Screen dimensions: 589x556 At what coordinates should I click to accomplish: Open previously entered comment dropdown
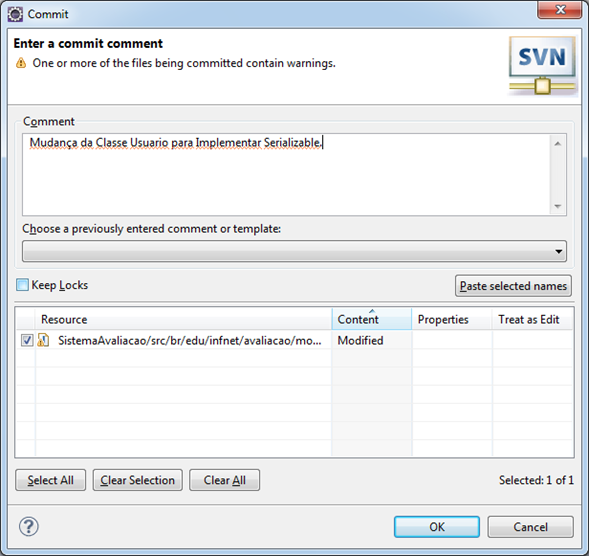click(294, 251)
